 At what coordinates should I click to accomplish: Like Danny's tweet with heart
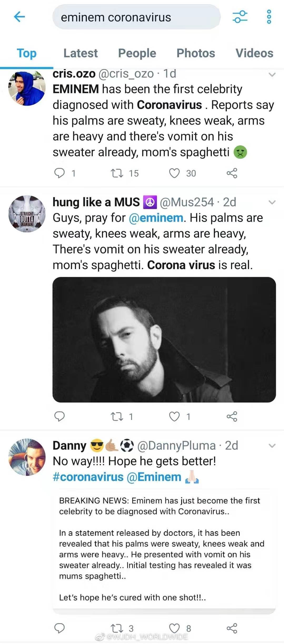pos(174,628)
